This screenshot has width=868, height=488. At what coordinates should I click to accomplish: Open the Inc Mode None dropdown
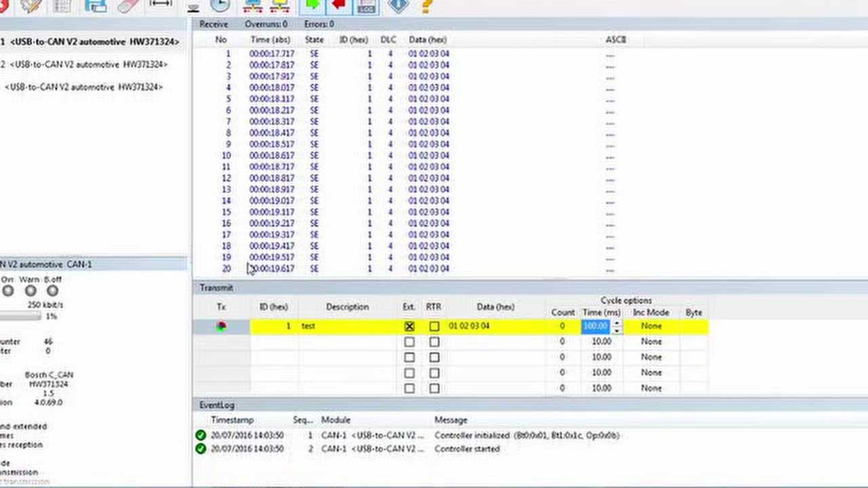650,326
